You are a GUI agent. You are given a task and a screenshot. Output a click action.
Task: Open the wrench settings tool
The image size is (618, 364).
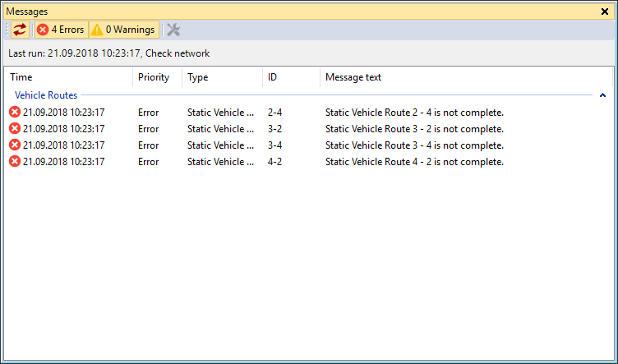pyautogui.click(x=173, y=30)
